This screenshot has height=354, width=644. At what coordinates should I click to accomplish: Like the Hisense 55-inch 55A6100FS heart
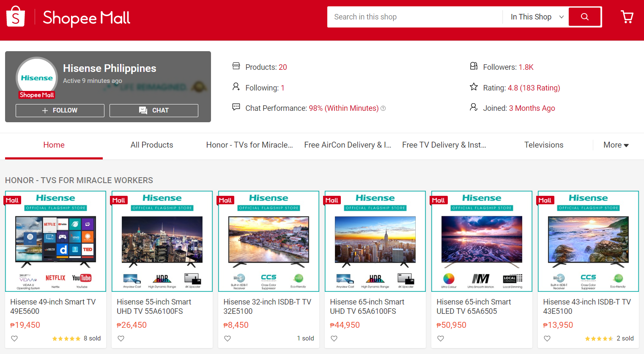pyautogui.click(x=121, y=338)
